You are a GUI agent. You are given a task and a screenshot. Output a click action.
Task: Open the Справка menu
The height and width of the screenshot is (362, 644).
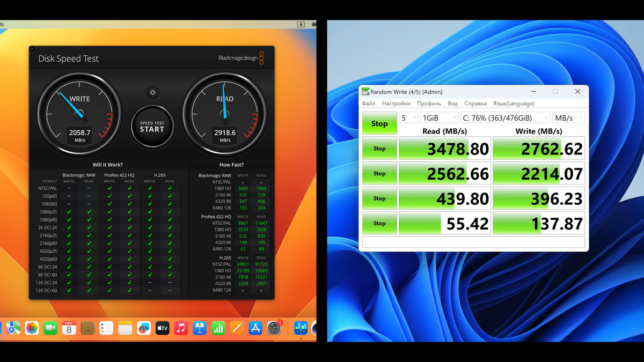[x=475, y=104]
